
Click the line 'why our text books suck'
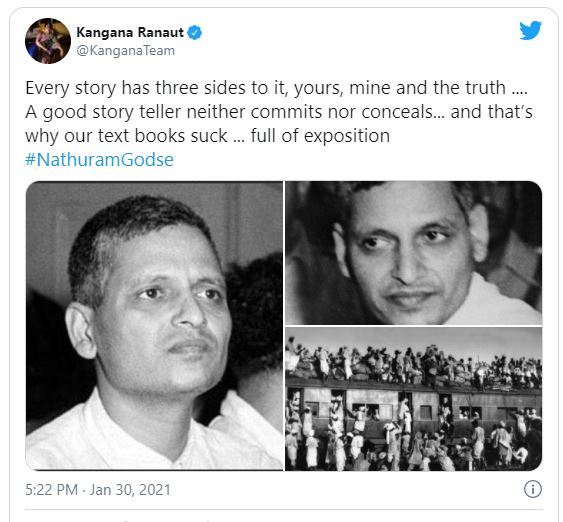tap(208, 136)
